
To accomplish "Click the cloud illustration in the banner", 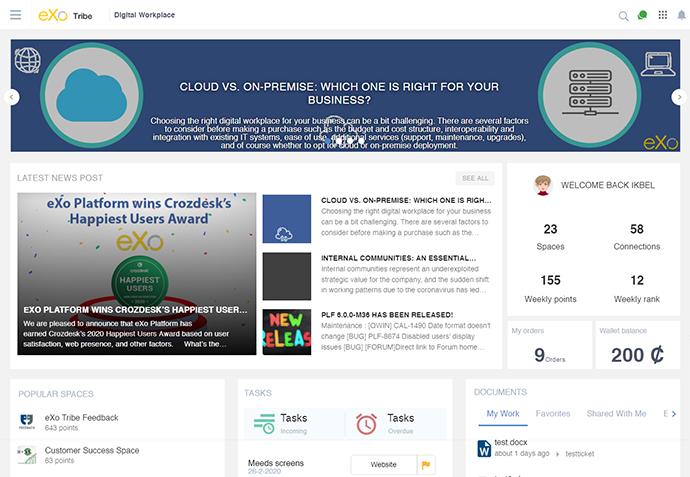I will click(92, 95).
